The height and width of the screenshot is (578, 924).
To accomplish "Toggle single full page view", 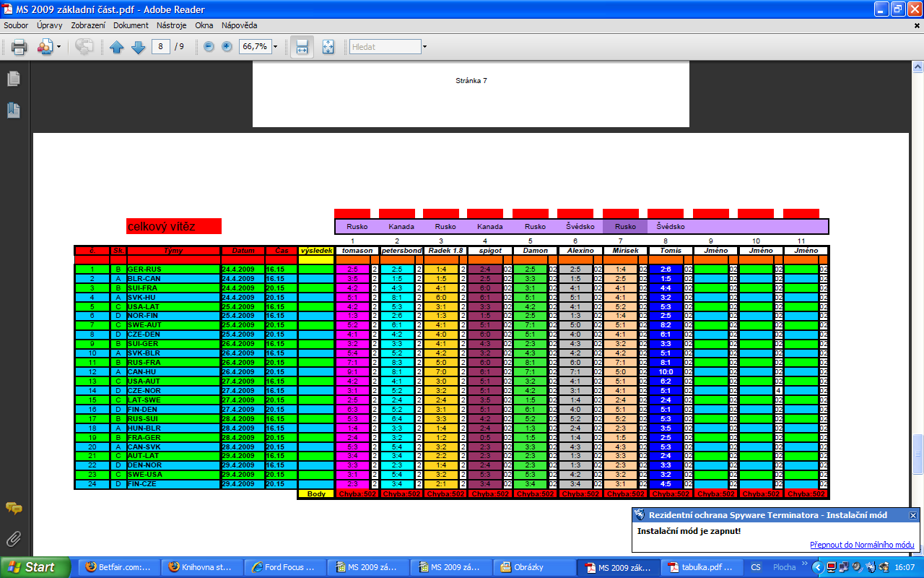I will [x=328, y=47].
